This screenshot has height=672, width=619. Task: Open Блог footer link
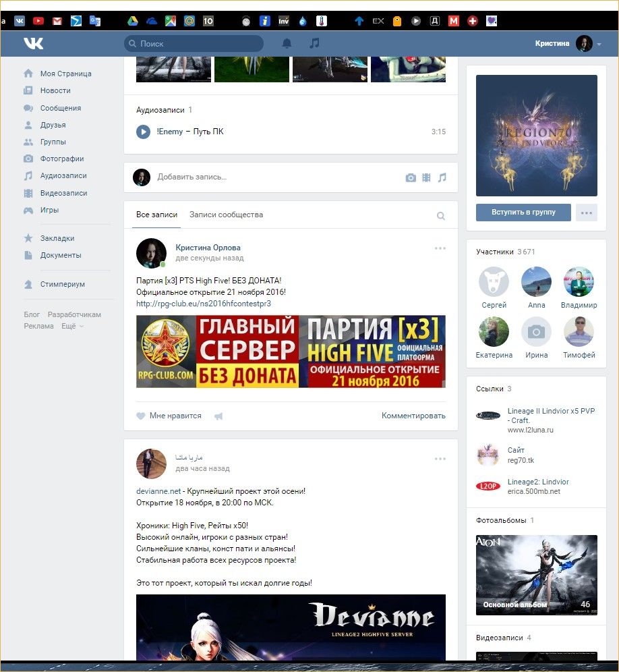point(32,314)
